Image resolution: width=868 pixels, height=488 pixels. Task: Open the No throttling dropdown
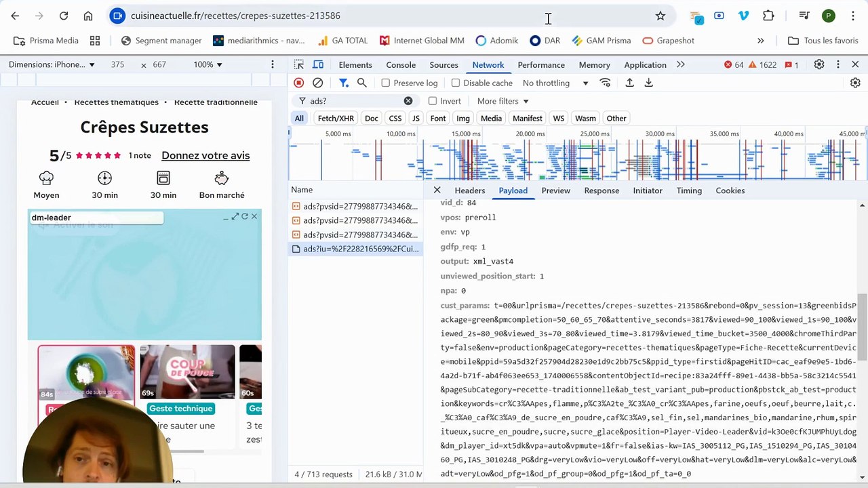[555, 83]
